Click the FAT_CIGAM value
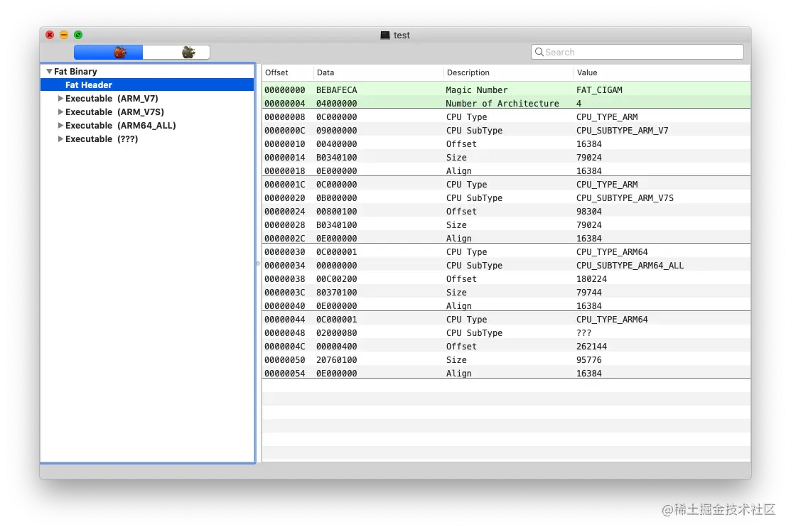This screenshot has height=532, width=791. 599,89
